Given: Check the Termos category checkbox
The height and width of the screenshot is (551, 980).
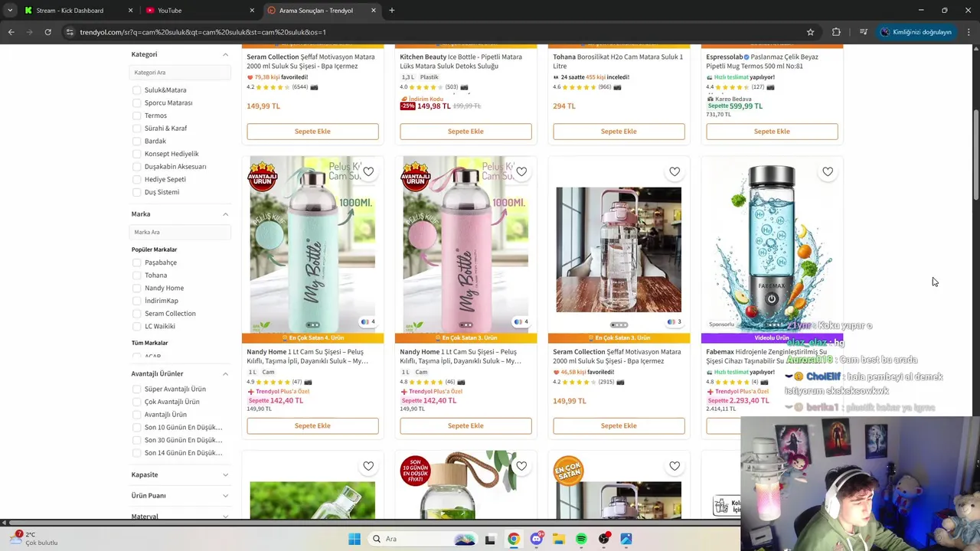Looking at the screenshot, I should [x=136, y=116].
